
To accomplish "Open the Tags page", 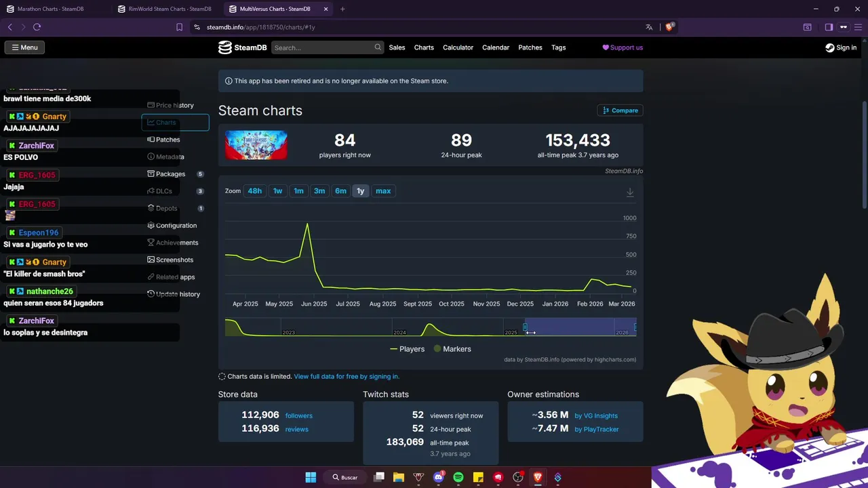I will [558, 47].
